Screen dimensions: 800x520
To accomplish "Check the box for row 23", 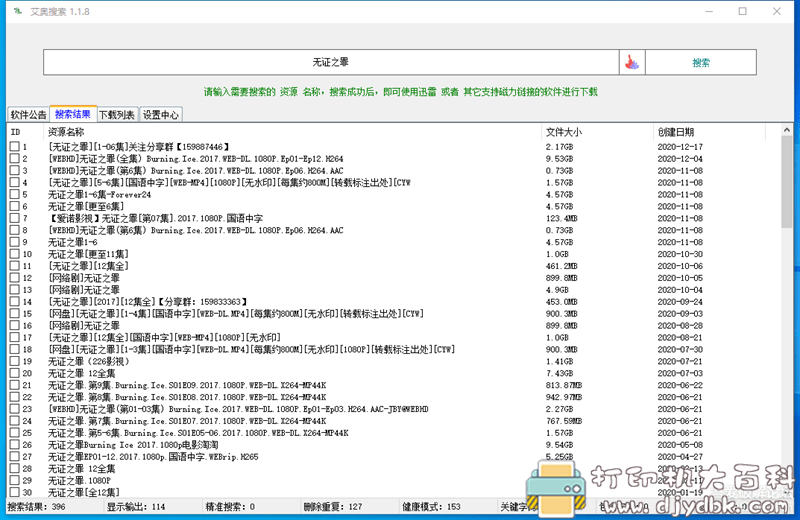I will click(14, 409).
